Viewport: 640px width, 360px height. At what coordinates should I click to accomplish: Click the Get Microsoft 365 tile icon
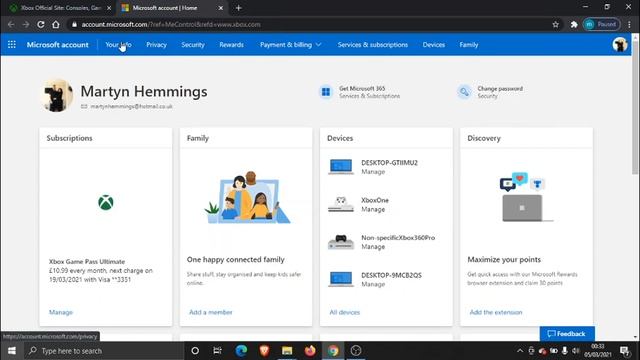coord(326,92)
